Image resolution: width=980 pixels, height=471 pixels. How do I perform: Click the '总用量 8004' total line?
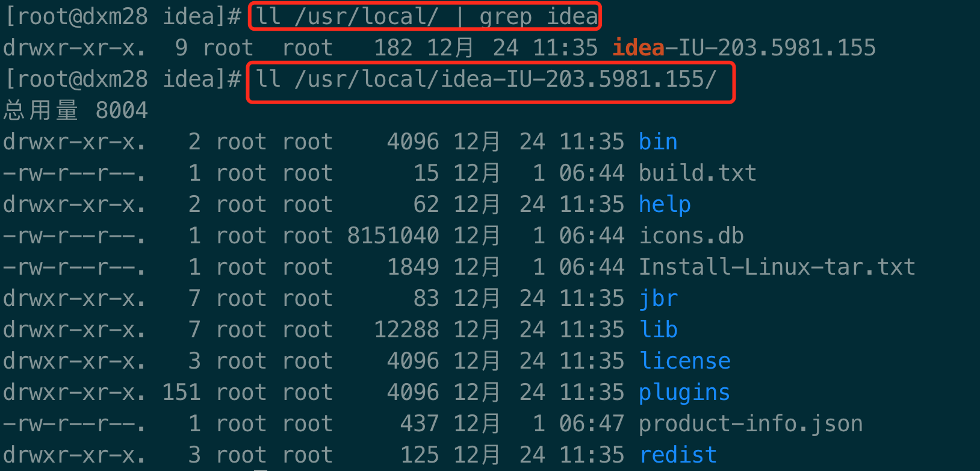(x=75, y=110)
